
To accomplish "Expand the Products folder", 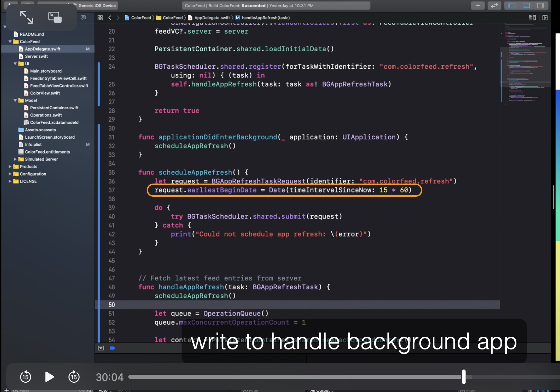I will pos(10,167).
